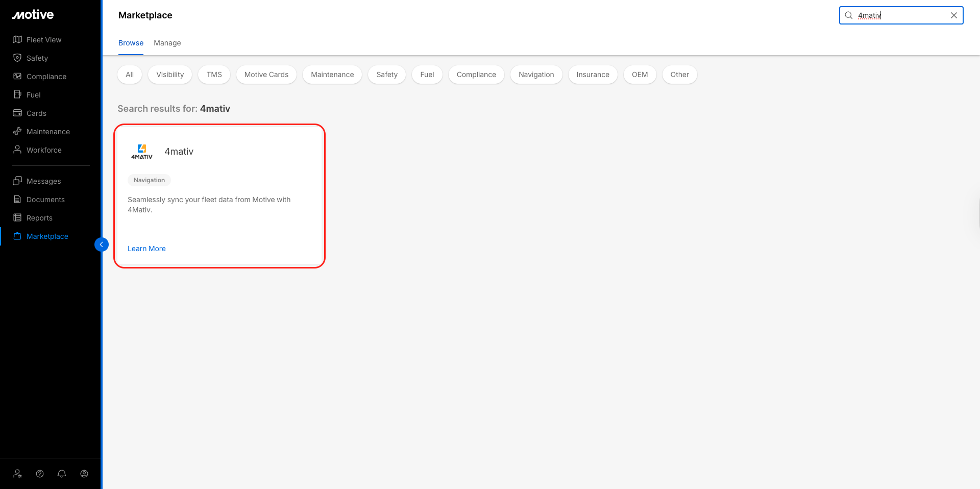980x489 pixels.
Task: Select Marketplace in the sidebar
Action: pos(47,236)
